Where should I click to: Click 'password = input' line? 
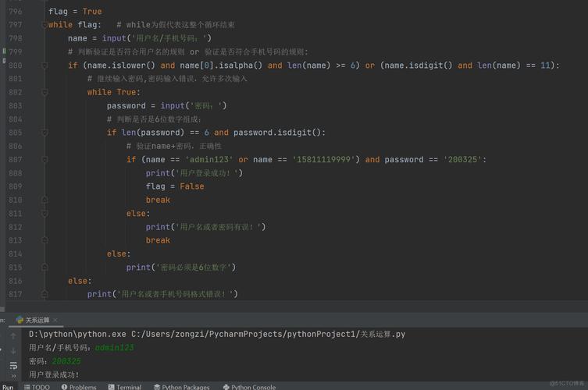point(166,105)
